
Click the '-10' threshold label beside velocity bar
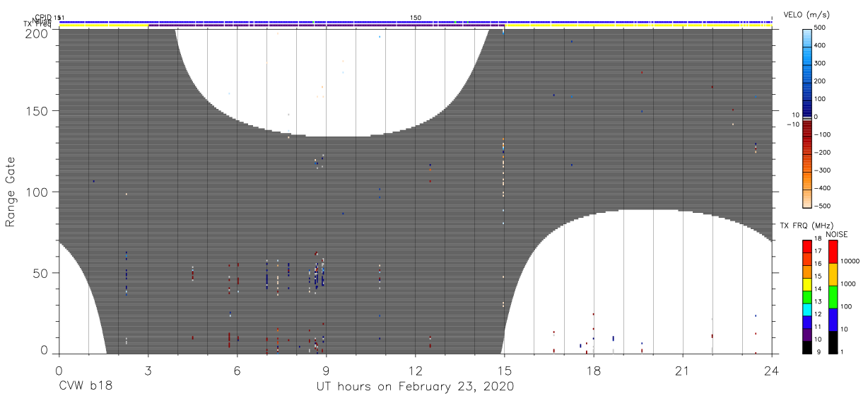[793, 124]
